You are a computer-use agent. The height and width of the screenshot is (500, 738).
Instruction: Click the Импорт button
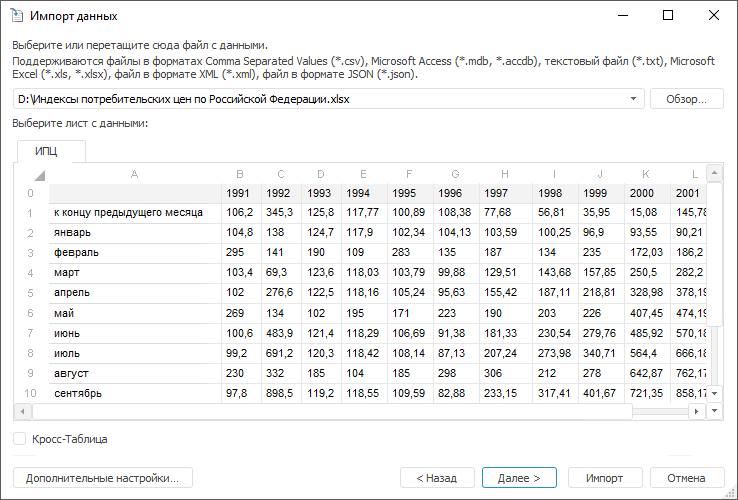(606, 478)
